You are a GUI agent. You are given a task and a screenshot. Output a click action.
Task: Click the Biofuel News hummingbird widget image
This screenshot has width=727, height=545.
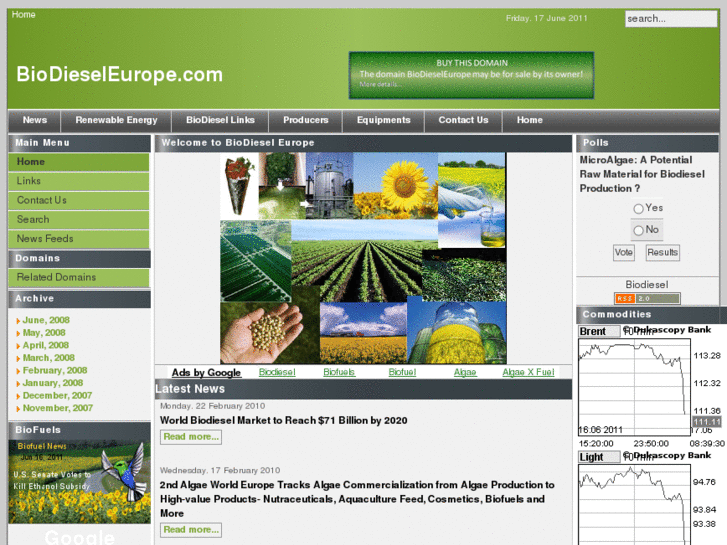pos(79,482)
